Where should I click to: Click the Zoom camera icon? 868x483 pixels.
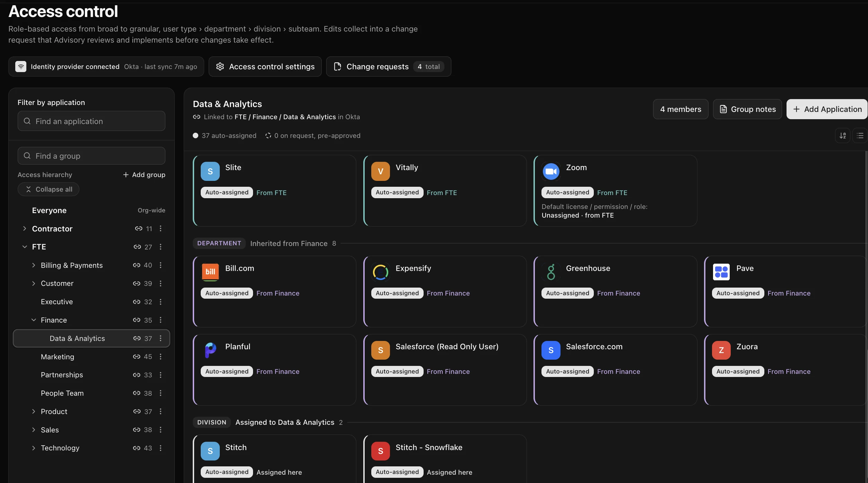551,171
